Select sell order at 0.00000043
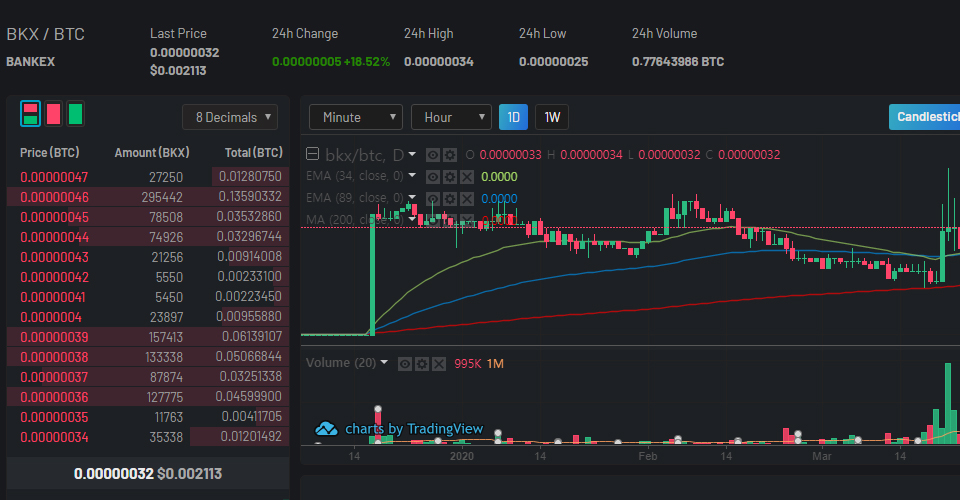 pyautogui.click(x=148, y=257)
